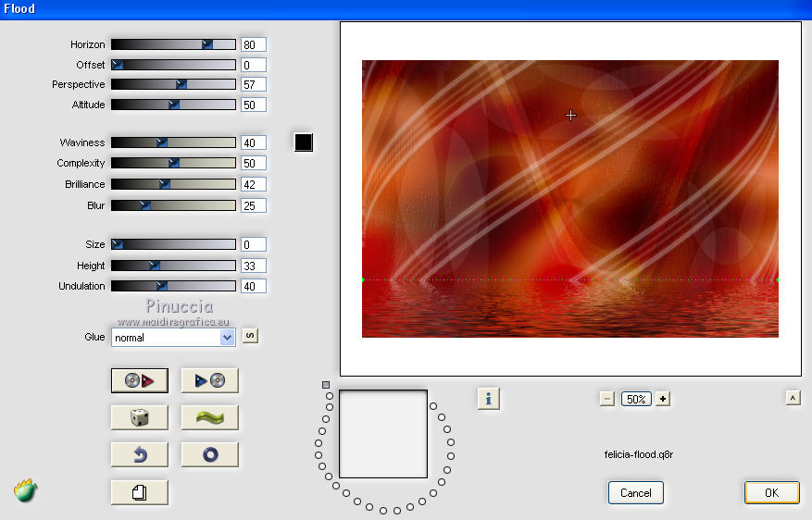Click the Blur slider track
The height and width of the screenshot is (520, 812).
click(173, 205)
